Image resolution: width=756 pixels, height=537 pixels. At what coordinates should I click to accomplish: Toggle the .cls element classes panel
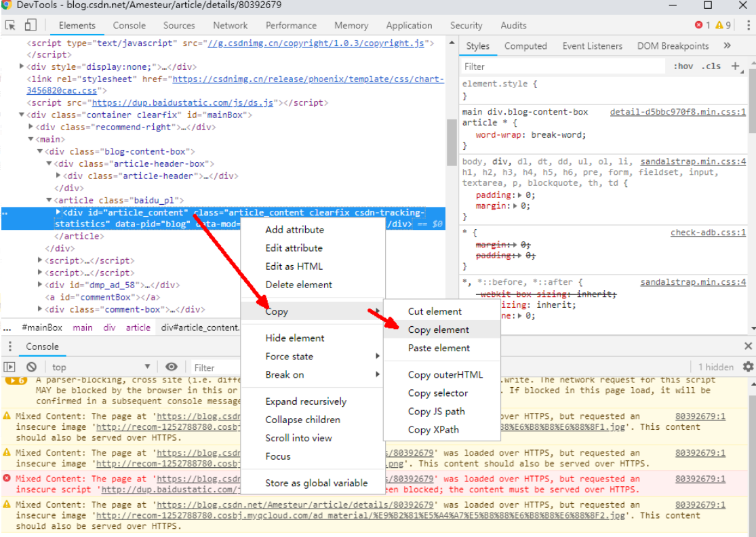711,66
